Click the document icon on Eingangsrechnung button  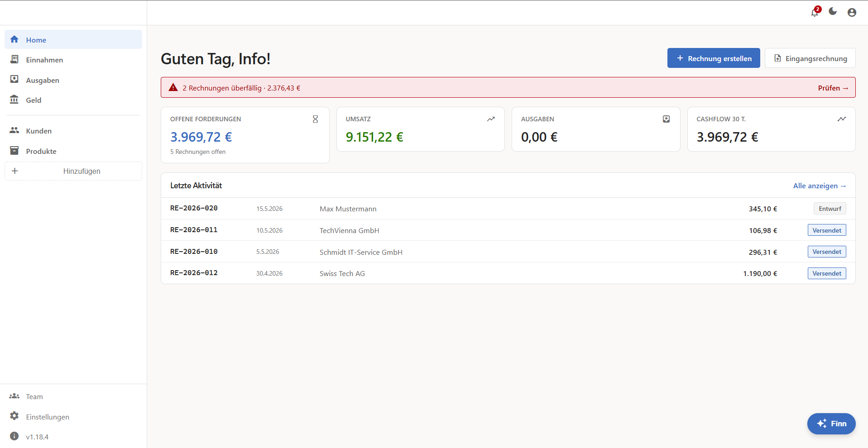click(x=777, y=58)
